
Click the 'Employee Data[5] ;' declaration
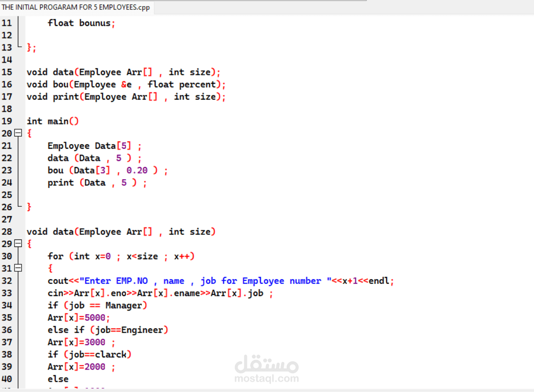pyautogui.click(x=94, y=146)
